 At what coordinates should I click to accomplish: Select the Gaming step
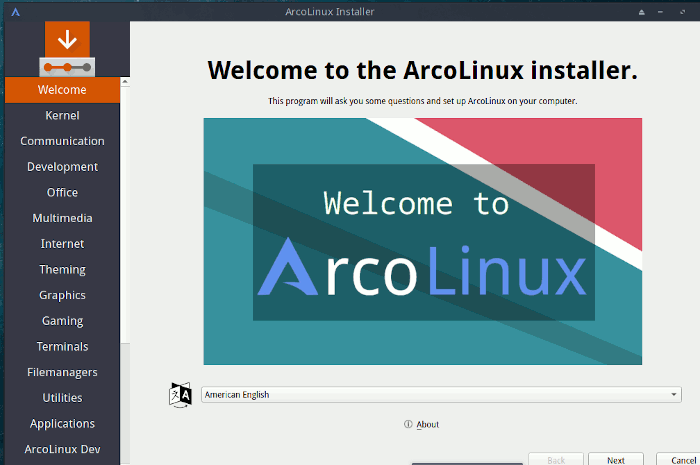pyautogui.click(x=62, y=321)
